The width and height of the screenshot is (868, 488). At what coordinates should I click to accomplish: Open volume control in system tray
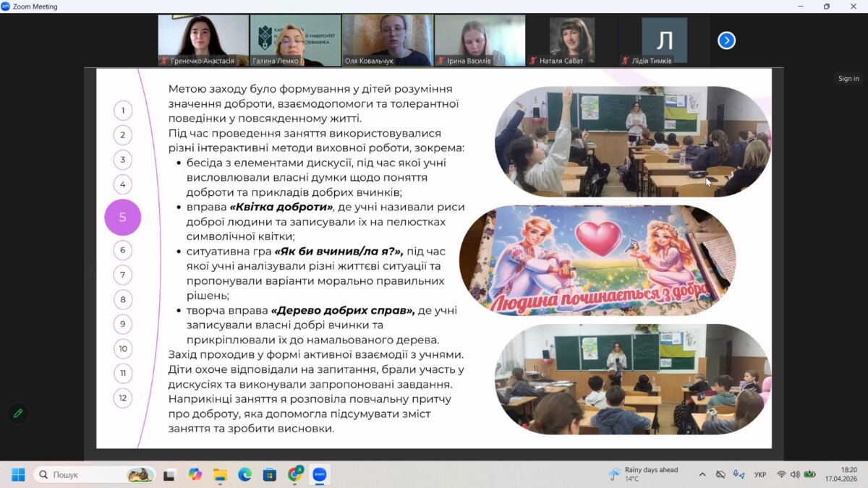[795, 475]
